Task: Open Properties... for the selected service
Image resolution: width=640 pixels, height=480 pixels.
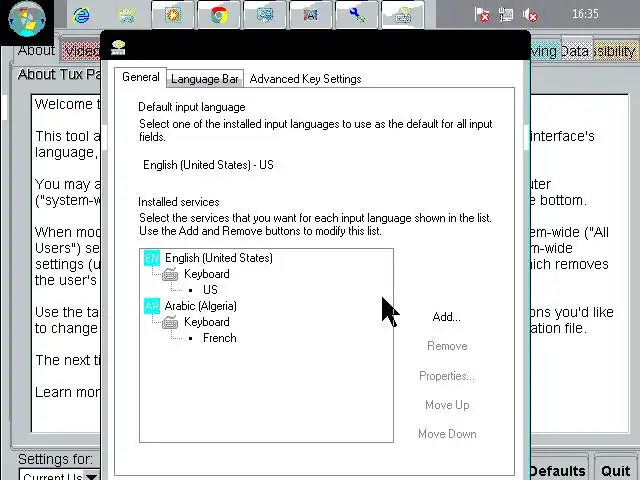Action: [447, 376]
